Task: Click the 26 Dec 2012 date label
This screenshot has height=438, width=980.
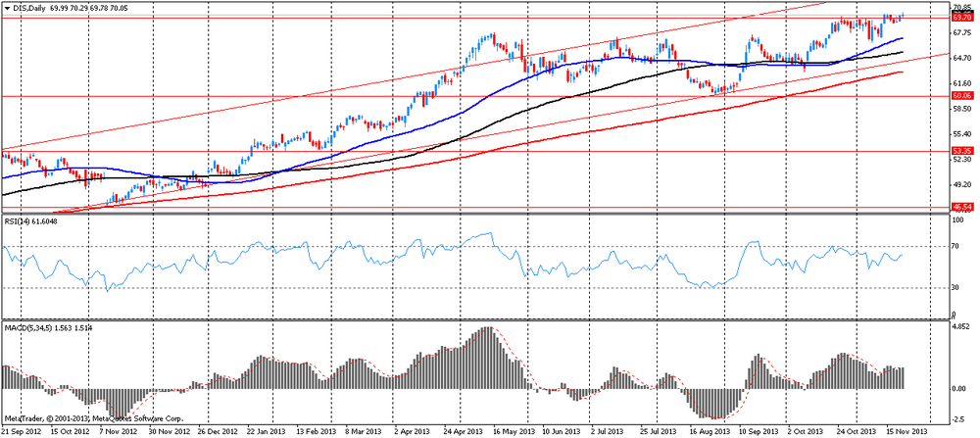Action: [218, 432]
